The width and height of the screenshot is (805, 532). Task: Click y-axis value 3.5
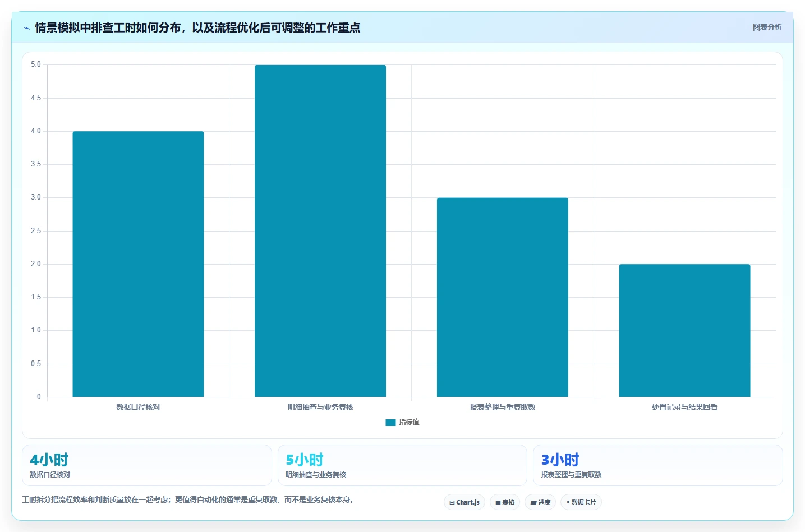click(36, 164)
